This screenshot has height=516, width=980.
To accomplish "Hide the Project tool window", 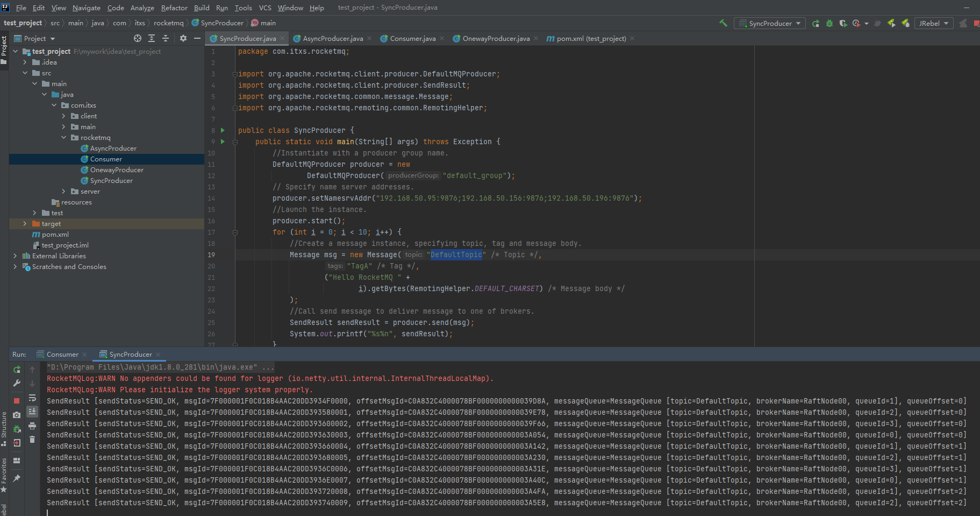I will (x=197, y=38).
